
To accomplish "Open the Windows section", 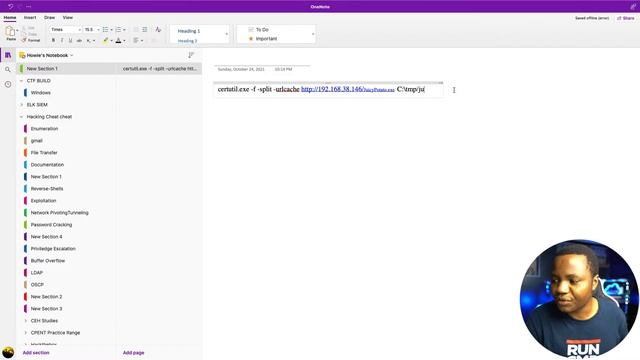I will coord(40,93).
